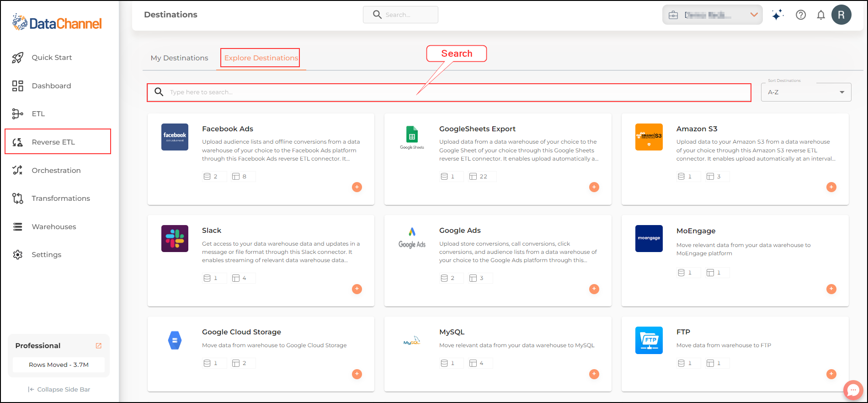Click the Transformations sidebar icon
The image size is (868, 403).
18,199
